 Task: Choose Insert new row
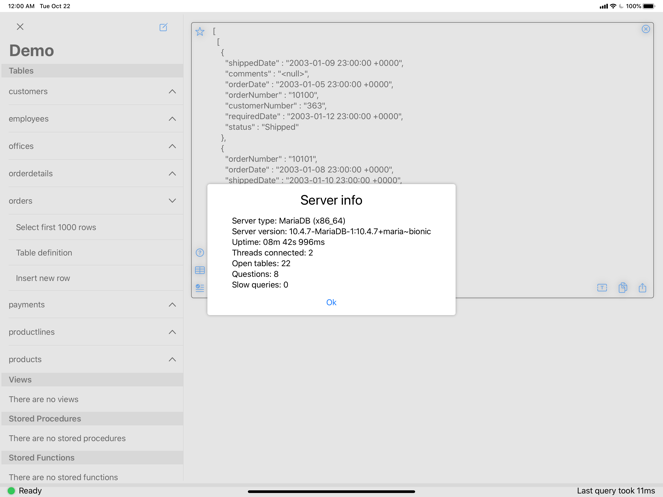[43, 278]
